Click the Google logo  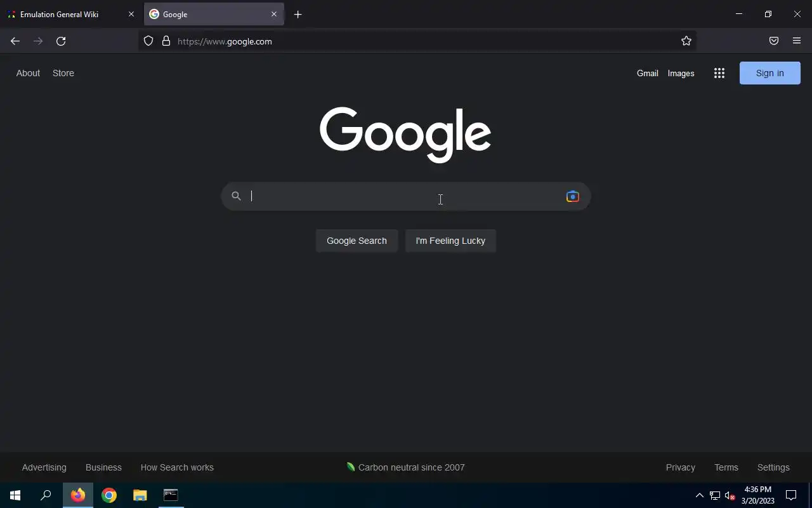click(405, 134)
